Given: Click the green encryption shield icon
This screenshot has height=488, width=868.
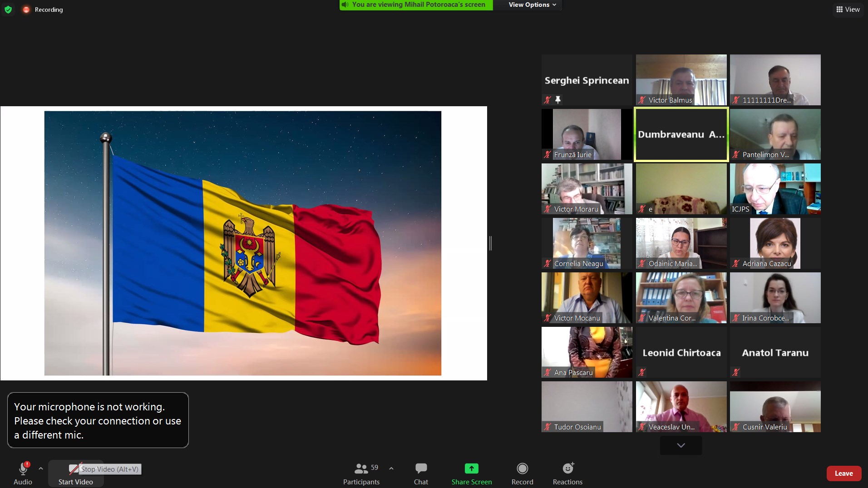Looking at the screenshot, I should click(x=8, y=10).
